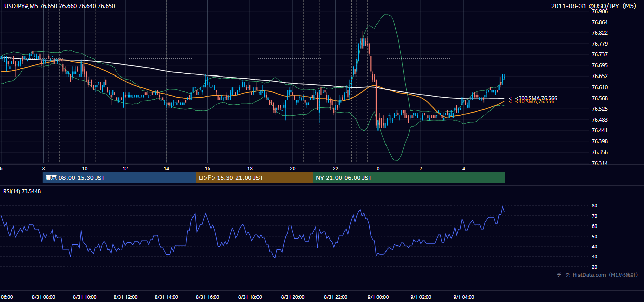Click the RSI scale value 80
644x302 pixels.
pyautogui.click(x=595, y=206)
